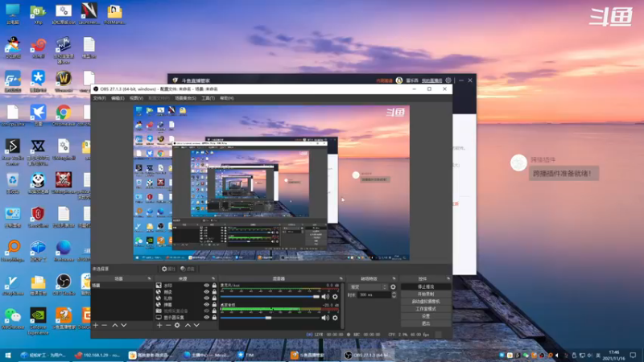Move the source down in the Sources panel
644x362 pixels.
(196, 325)
